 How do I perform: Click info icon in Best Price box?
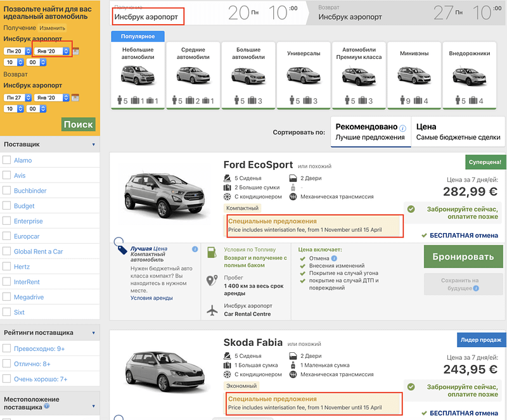(x=195, y=249)
